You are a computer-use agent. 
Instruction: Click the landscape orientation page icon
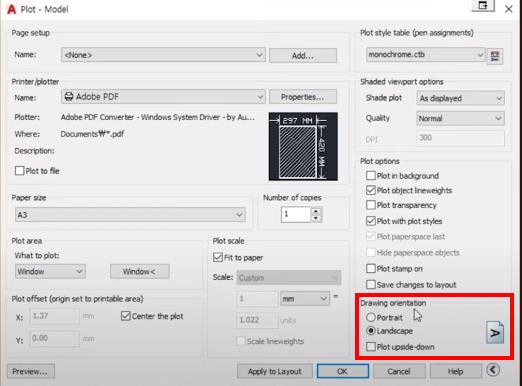(495, 332)
